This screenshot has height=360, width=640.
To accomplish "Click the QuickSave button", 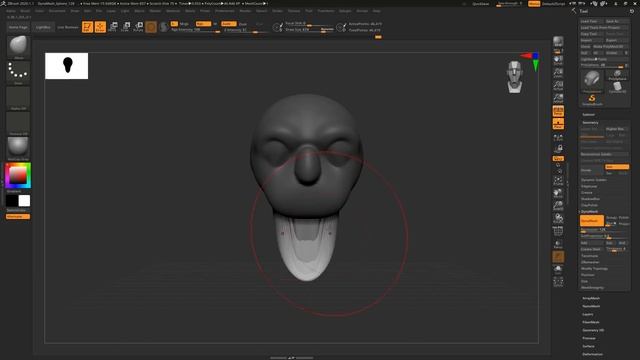I will pos(480,4).
